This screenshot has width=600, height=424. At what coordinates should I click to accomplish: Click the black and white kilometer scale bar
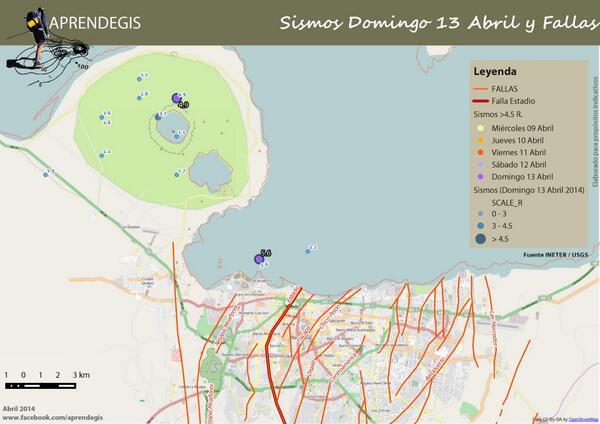41,386
